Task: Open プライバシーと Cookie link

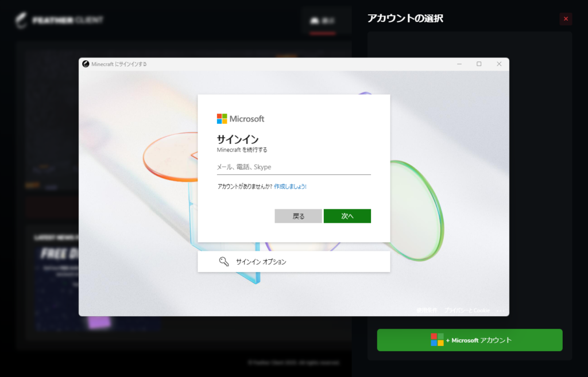Action: point(467,310)
